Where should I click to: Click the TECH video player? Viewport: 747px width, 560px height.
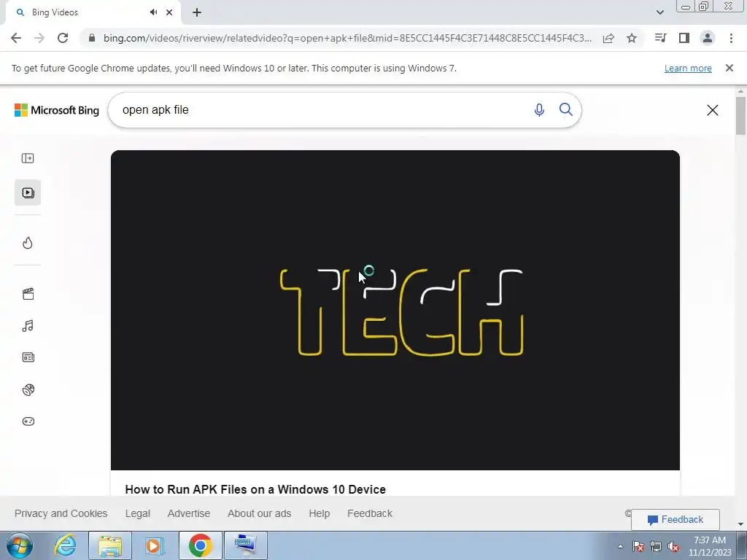click(x=395, y=310)
